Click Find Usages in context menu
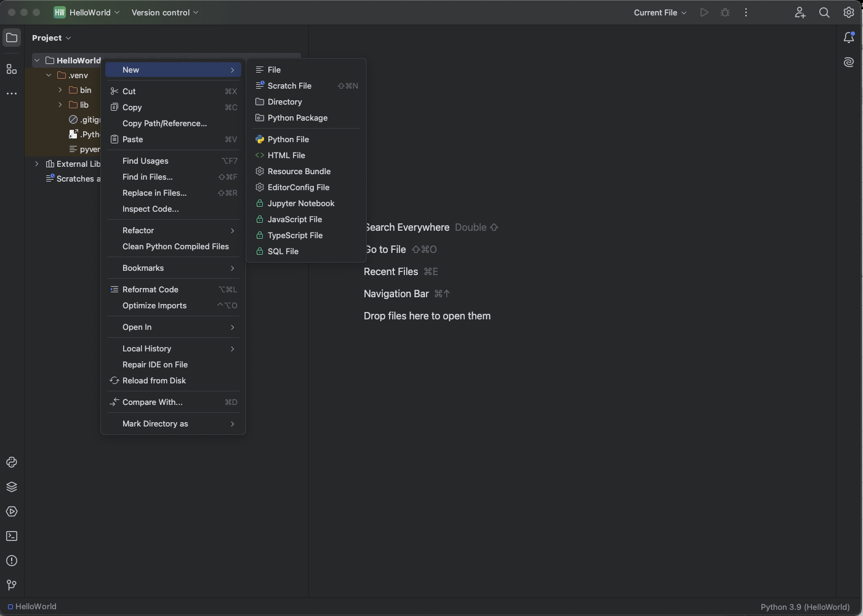This screenshot has width=863, height=616. point(173,161)
